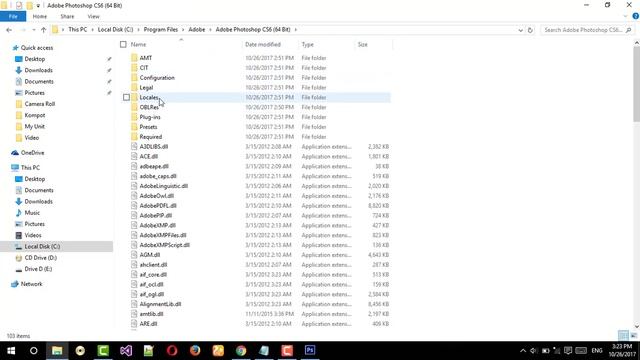Expand chevron after Adobe in path
640x360 pixels.
pyautogui.click(x=211, y=30)
